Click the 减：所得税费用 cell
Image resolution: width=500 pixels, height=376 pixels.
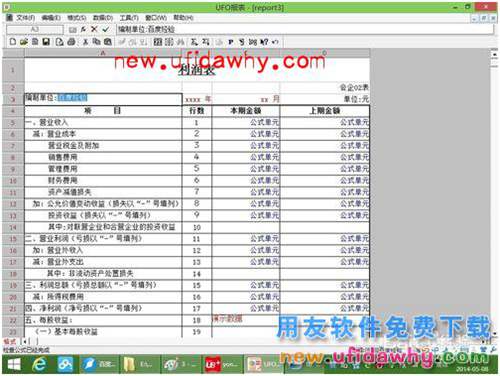103,297
